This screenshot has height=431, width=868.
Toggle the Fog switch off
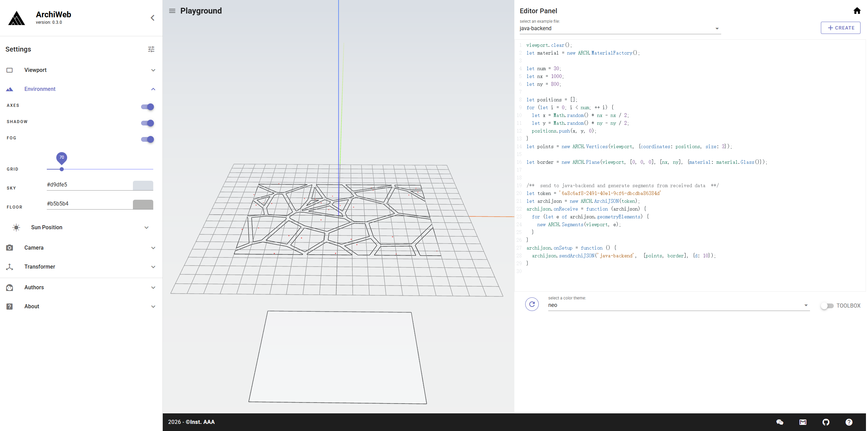click(x=147, y=139)
